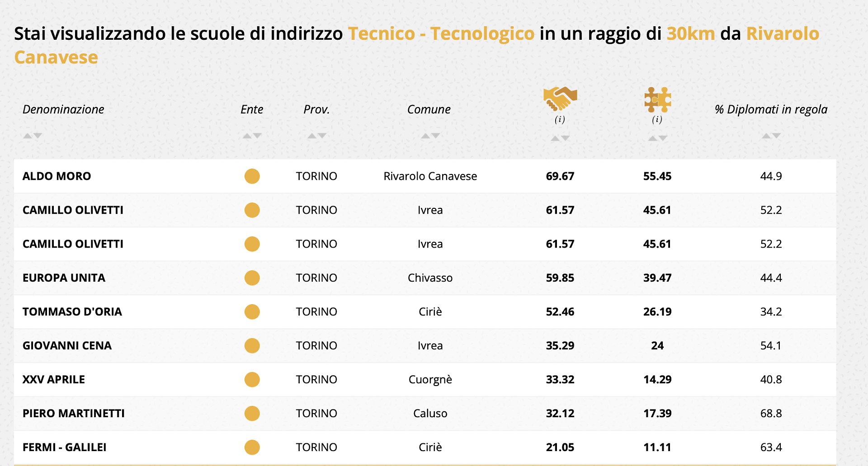Screen dimensions: 868x466
Task: Sort Ente column descending
Action: 257,136
